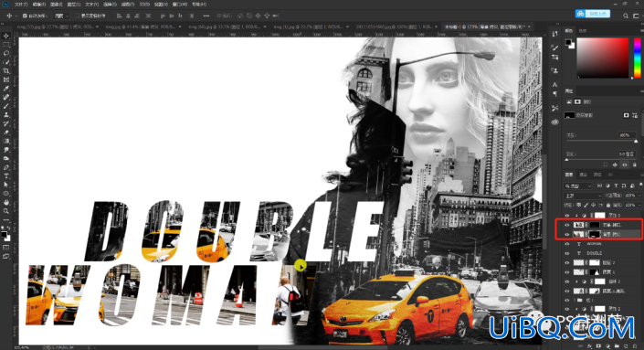Select the Hand tool

[6, 202]
